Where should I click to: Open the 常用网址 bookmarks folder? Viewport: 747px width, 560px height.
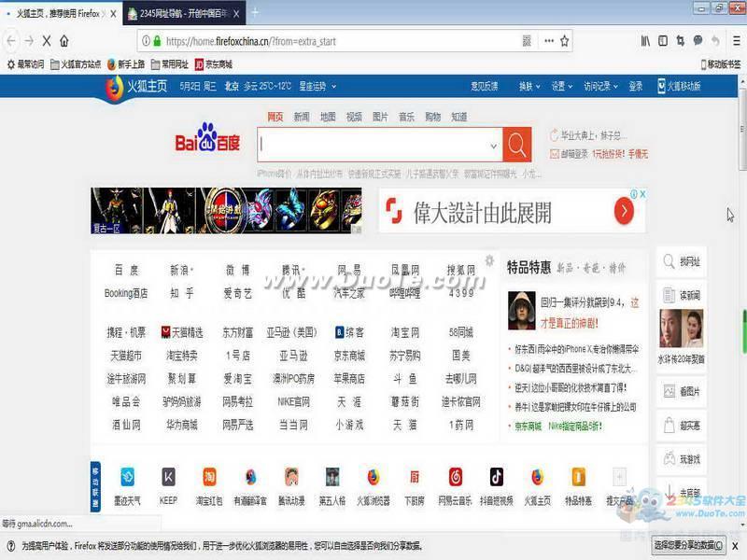point(170,64)
